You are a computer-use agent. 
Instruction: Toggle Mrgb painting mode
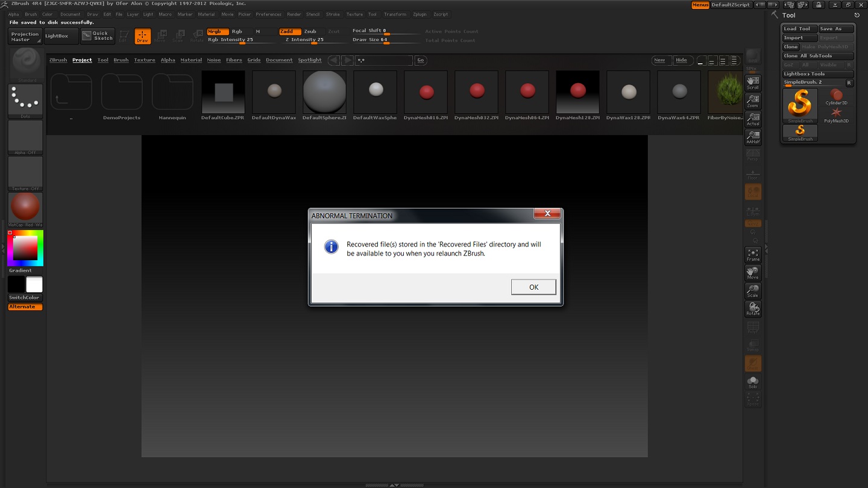[x=217, y=31]
